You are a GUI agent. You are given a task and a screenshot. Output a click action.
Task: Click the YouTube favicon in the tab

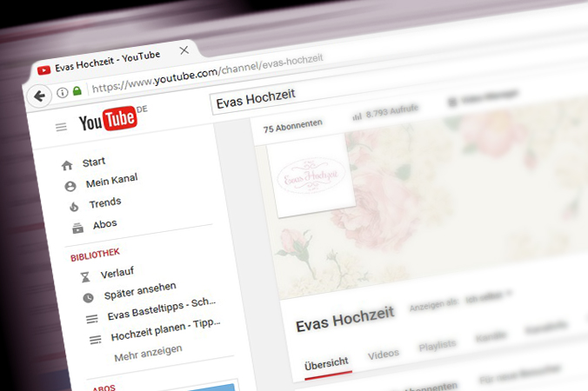pos(43,70)
